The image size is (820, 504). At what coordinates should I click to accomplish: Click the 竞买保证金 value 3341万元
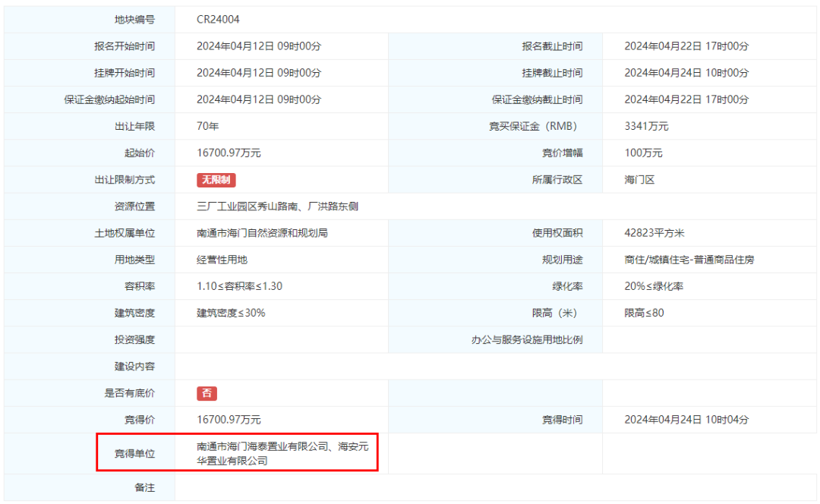pyautogui.click(x=646, y=126)
